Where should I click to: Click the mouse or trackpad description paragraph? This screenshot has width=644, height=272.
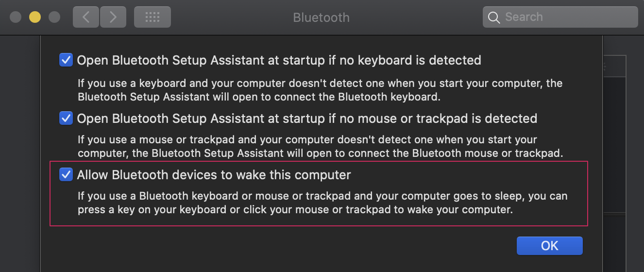tap(320, 147)
